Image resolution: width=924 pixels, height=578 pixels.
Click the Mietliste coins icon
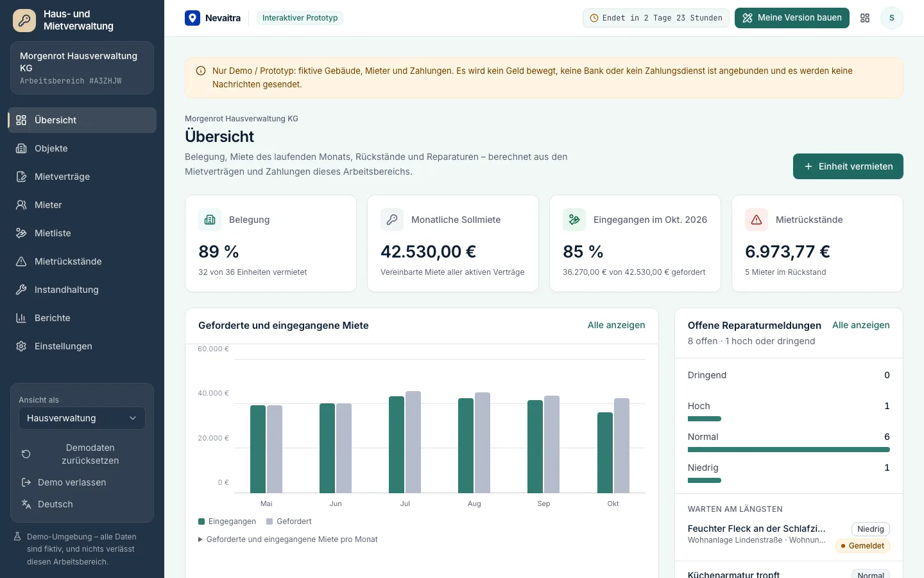21,233
